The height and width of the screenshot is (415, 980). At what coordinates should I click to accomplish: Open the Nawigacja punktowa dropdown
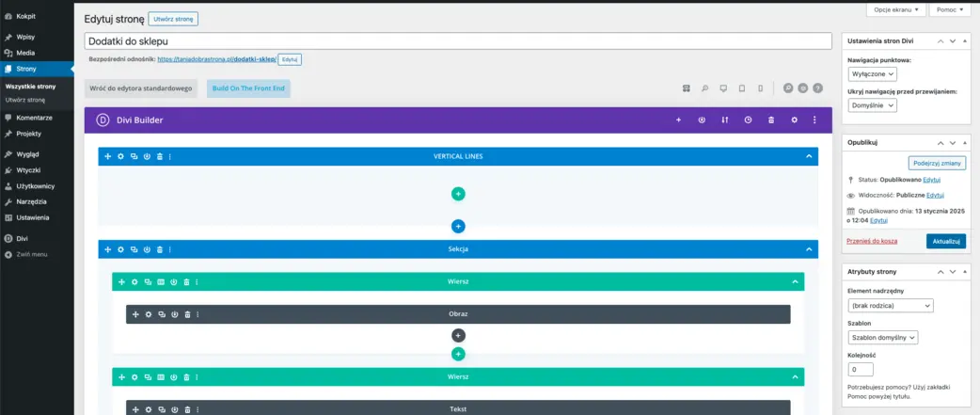pyautogui.click(x=872, y=74)
